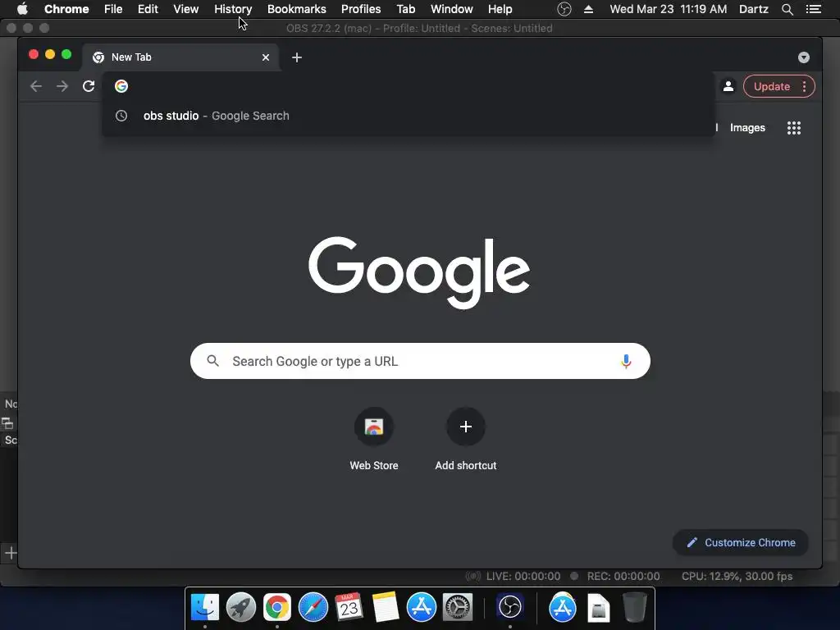This screenshot has height=630, width=840.
Task: Click the CPU usage readout in OBS
Action: click(x=737, y=577)
